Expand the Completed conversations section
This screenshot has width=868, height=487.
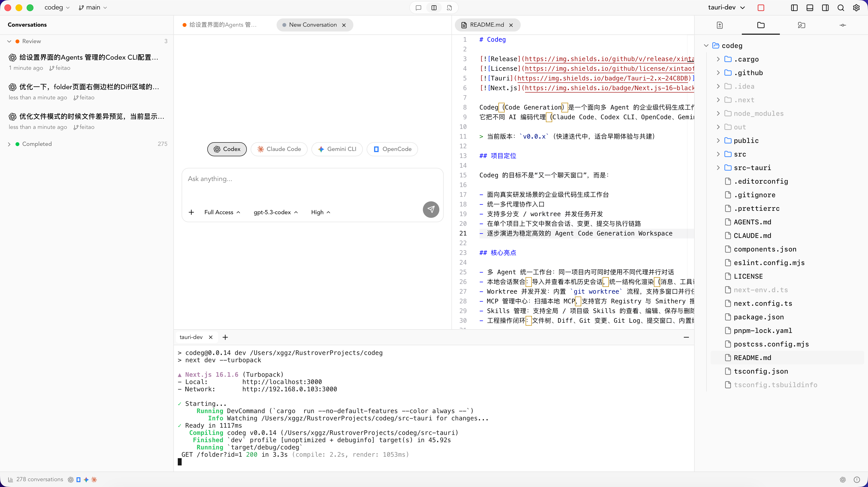[9, 144]
